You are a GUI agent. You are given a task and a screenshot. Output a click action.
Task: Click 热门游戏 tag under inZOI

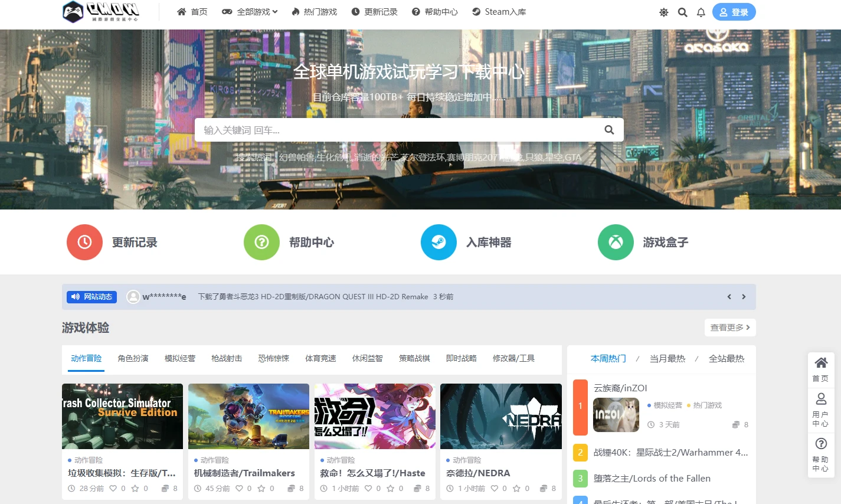click(x=707, y=405)
